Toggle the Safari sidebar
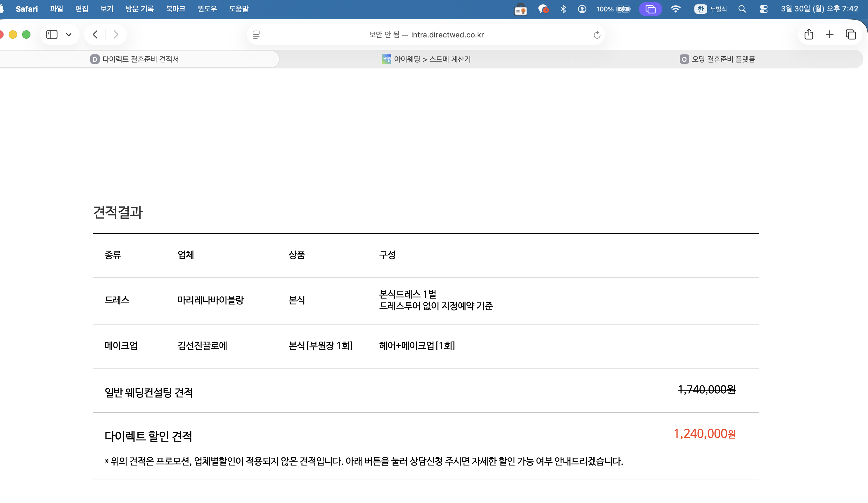Viewport: 868px width, 503px height. click(x=52, y=35)
